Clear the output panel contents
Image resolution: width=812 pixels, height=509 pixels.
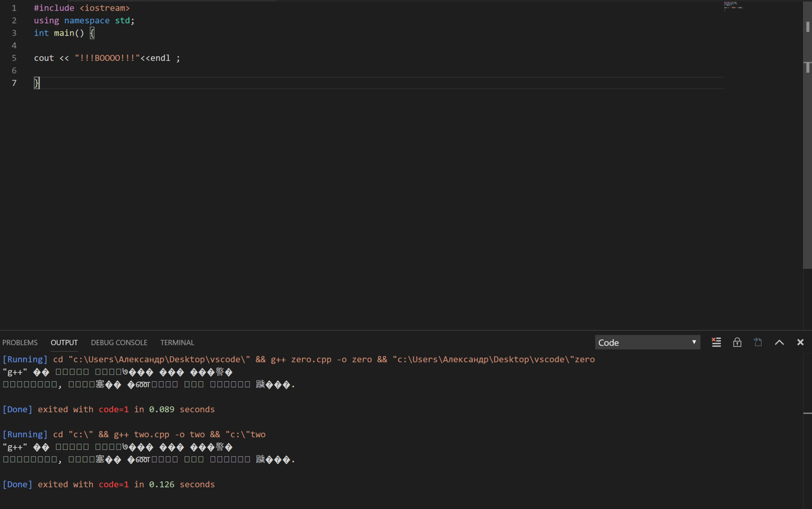coord(716,342)
